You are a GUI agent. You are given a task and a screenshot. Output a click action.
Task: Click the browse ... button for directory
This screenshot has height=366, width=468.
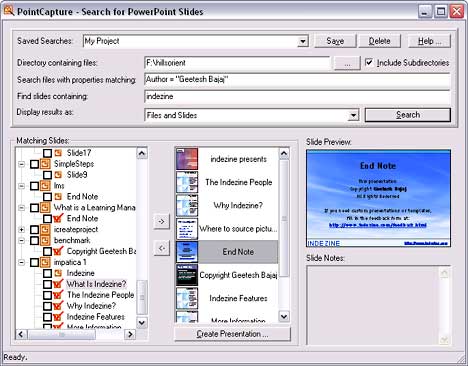(347, 63)
